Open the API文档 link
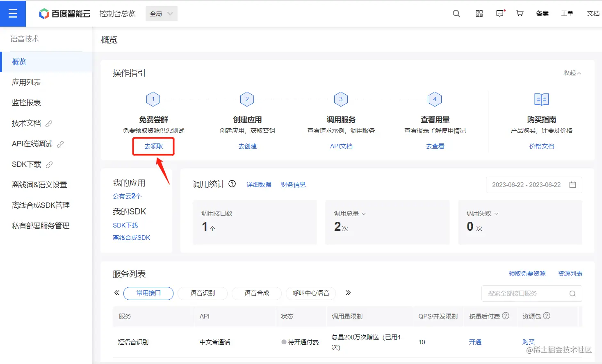Image resolution: width=602 pixels, height=364 pixels. point(341,146)
